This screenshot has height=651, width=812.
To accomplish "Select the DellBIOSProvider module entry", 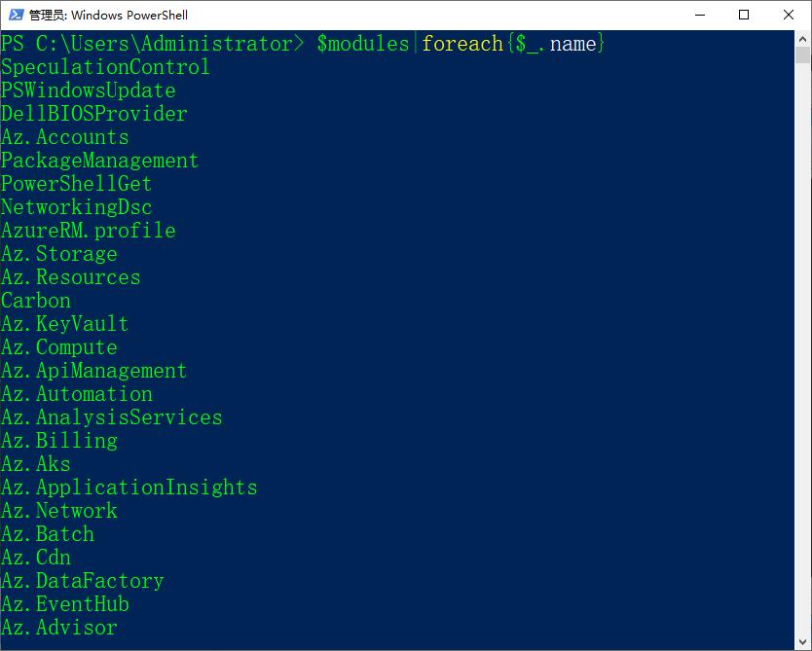I will click(x=92, y=113).
